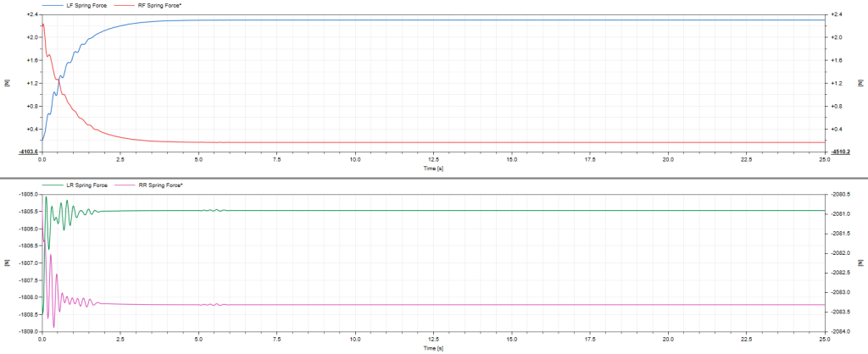Click the -1809.0 tick value
Screen dimensions: 868x354
tap(28, 331)
